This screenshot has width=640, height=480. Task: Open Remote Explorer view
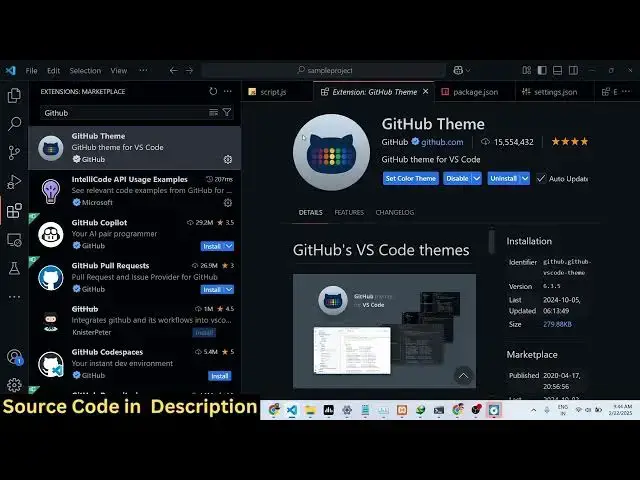(14, 240)
